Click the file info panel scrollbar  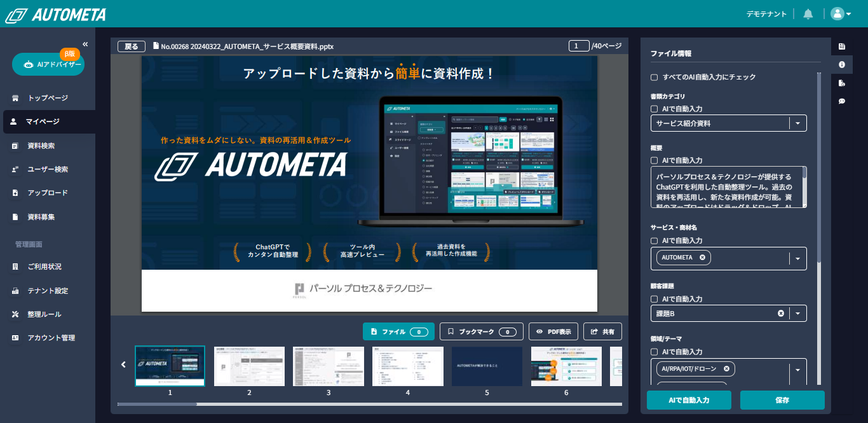819,168
